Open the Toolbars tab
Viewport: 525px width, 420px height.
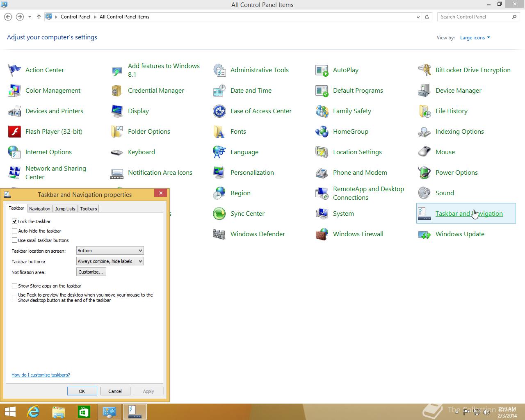(x=89, y=209)
